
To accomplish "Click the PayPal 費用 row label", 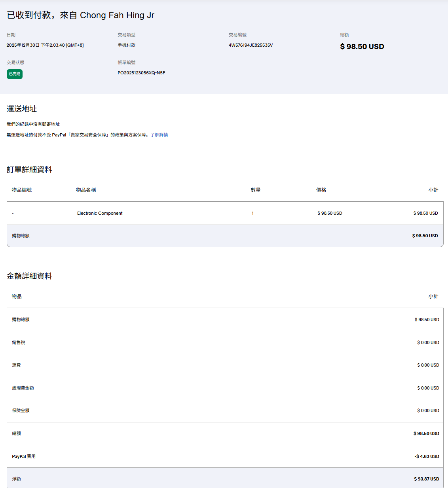I will coord(24,456).
